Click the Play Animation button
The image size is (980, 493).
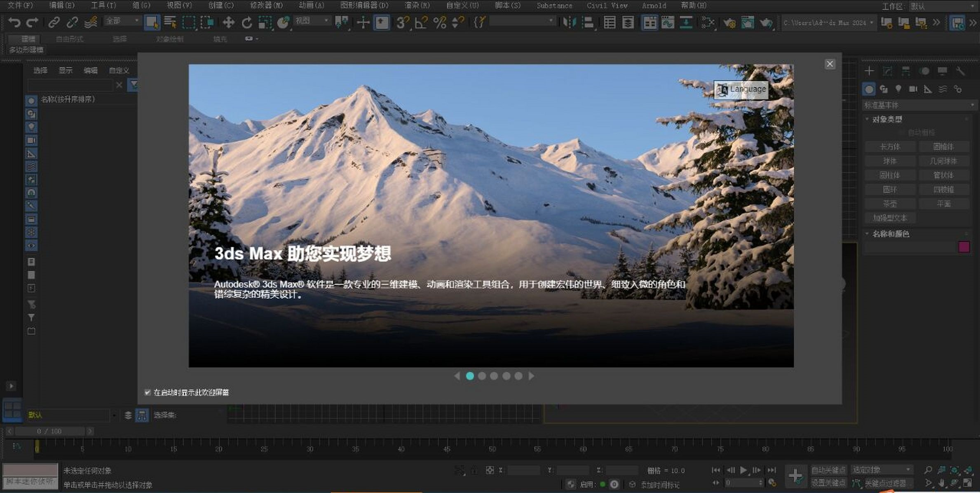[x=743, y=470]
